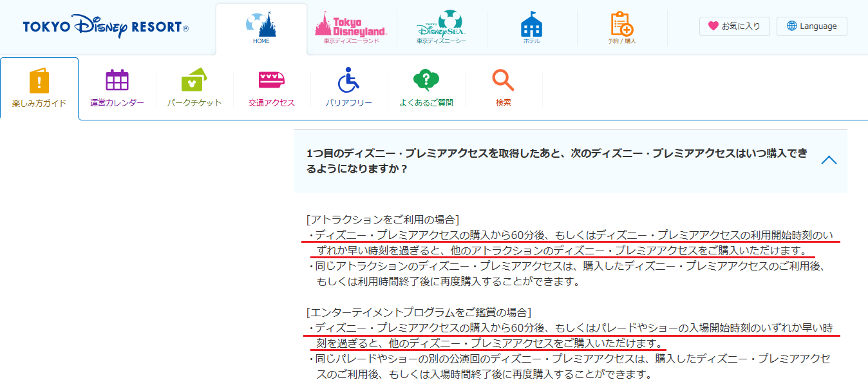The image size is (868, 389).
Task: Select the Tokyo Disneyland pink castle icon
Action: coord(351,24)
